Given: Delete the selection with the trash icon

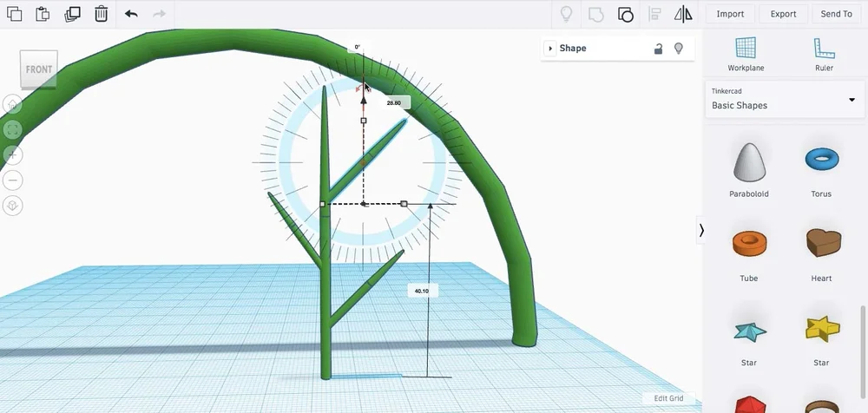Looking at the screenshot, I should click(x=101, y=14).
